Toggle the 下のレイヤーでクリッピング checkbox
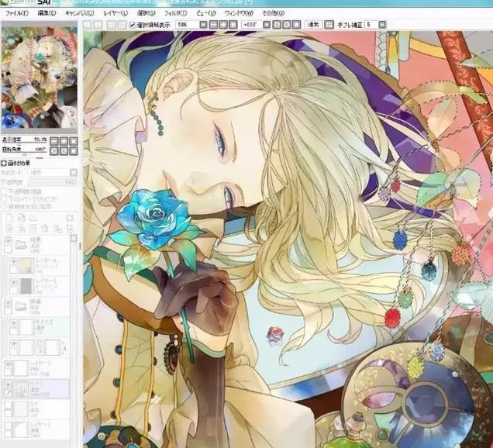This screenshot has height=448, width=493. coord(4,198)
